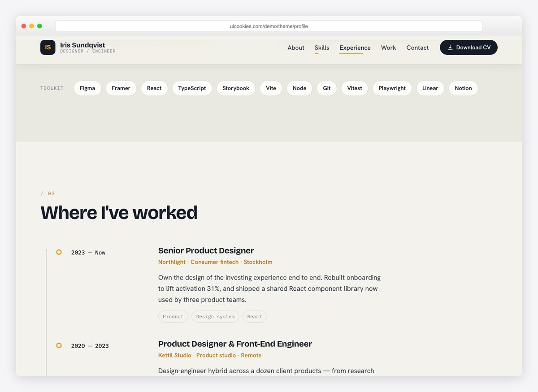Image resolution: width=538 pixels, height=392 pixels.
Task: Jump to the Contact section
Action: pos(417,47)
